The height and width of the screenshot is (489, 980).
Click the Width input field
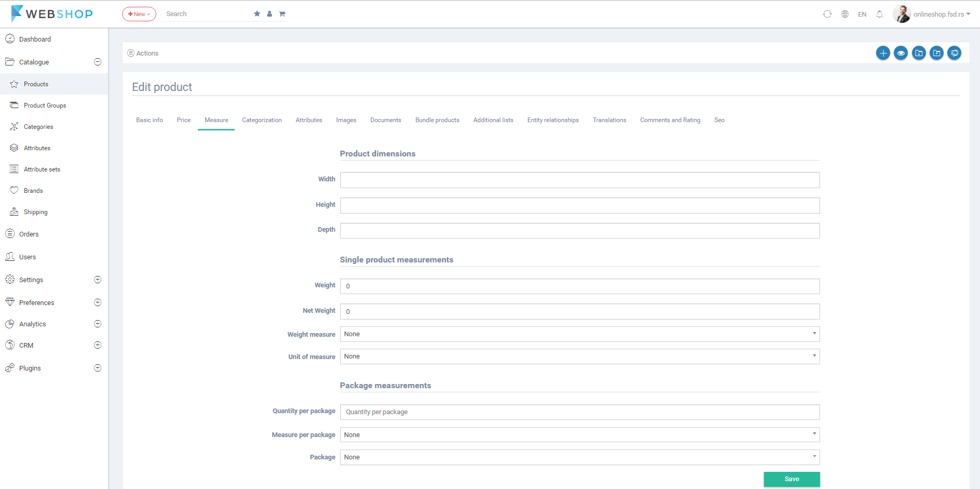(580, 180)
